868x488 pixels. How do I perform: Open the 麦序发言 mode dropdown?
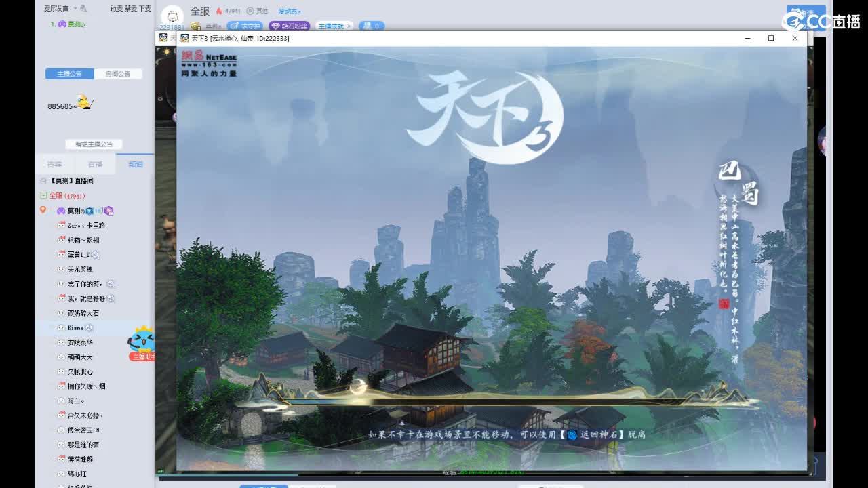tap(60, 9)
